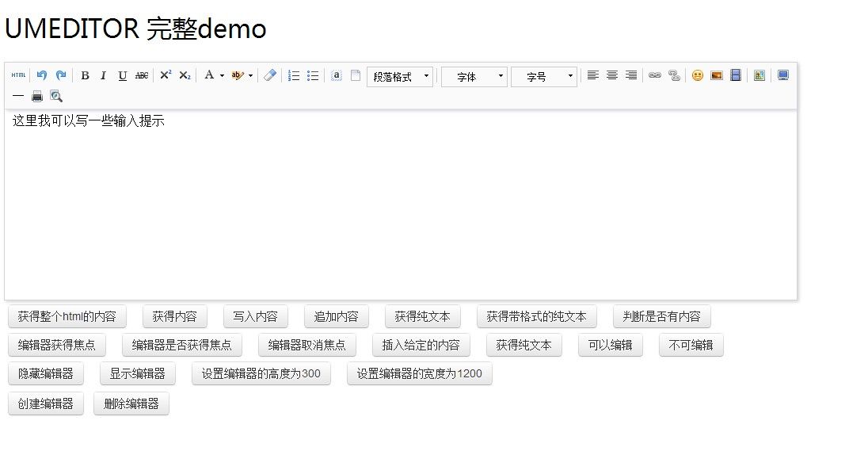Screen dimensions: 868x455
Task: Insert a map
Action: pyautogui.click(x=759, y=75)
